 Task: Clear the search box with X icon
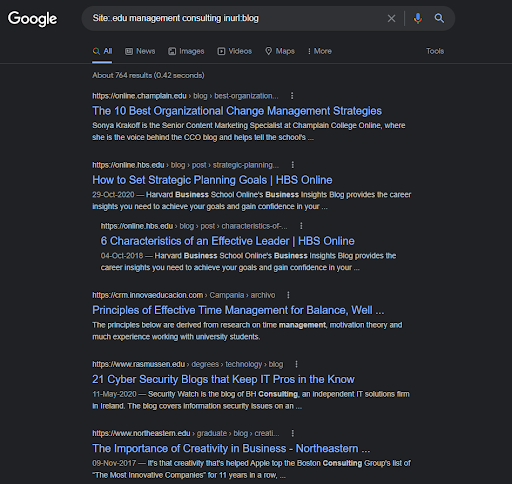tap(391, 18)
